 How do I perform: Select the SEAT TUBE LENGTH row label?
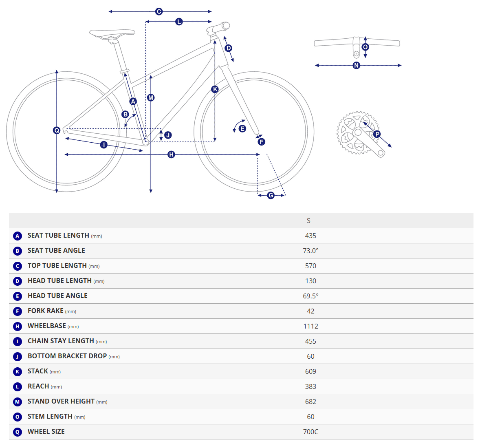[x=58, y=236]
